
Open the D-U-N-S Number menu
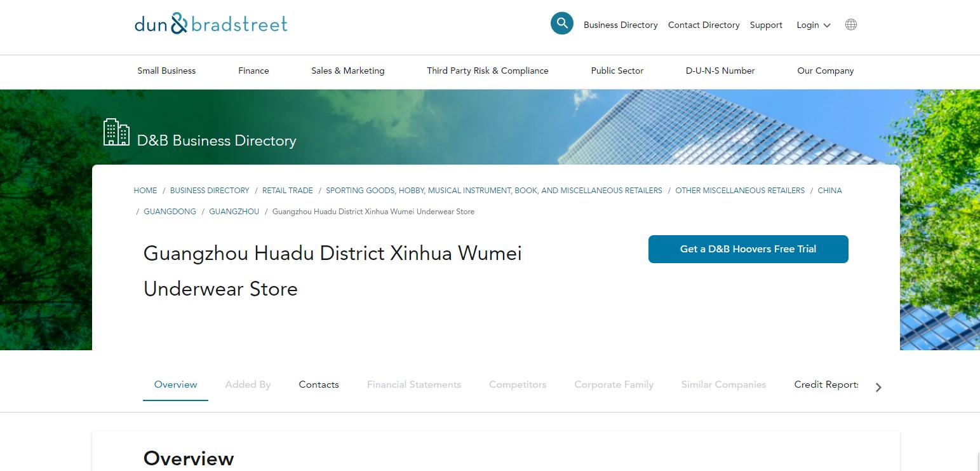click(x=720, y=71)
